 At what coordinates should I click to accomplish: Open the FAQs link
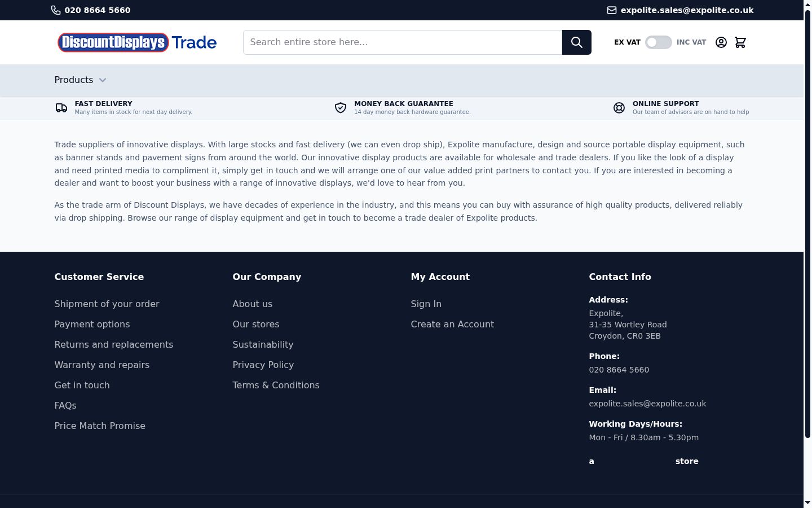[65, 405]
